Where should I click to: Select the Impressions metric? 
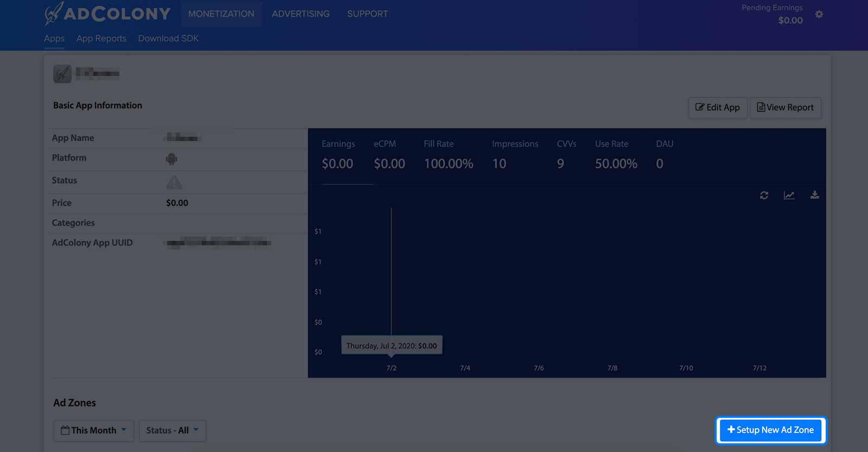pyautogui.click(x=515, y=154)
